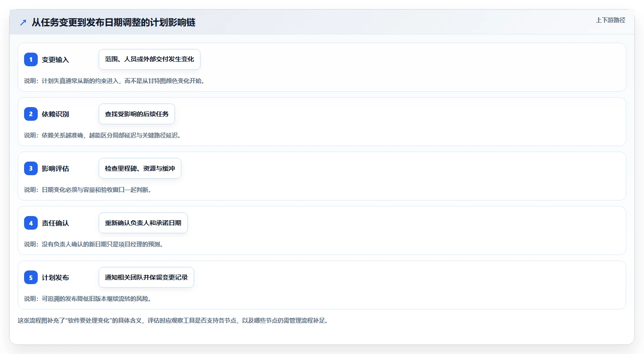
Task: Click the note 依赖关系越准确
Action: 103,135
